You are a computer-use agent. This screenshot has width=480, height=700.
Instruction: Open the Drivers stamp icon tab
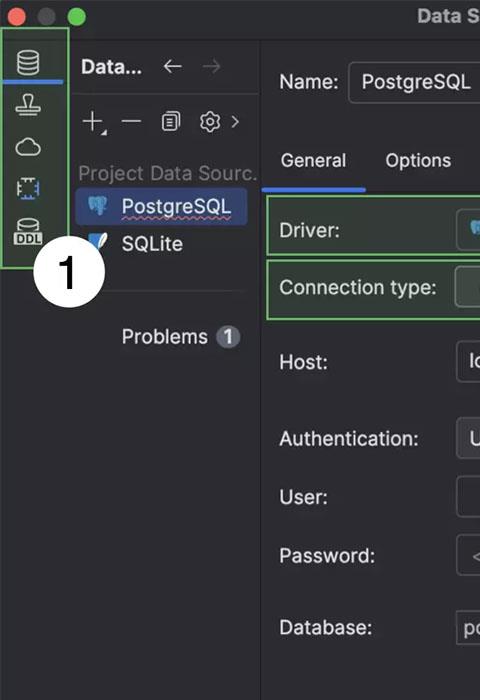coord(28,104)
